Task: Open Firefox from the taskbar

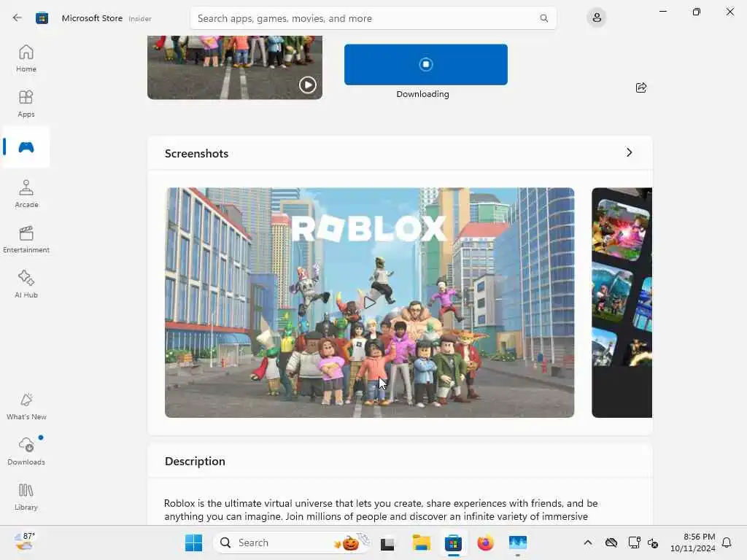Action: 485,542
